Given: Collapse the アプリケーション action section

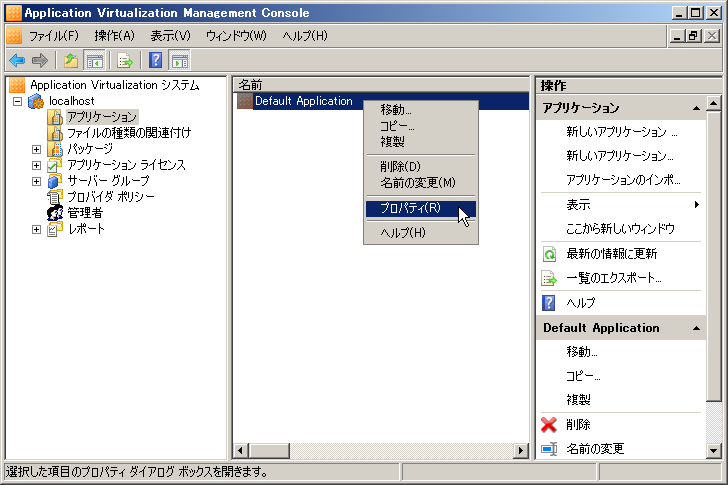Looking at the screenshot, I should point(696,108).
